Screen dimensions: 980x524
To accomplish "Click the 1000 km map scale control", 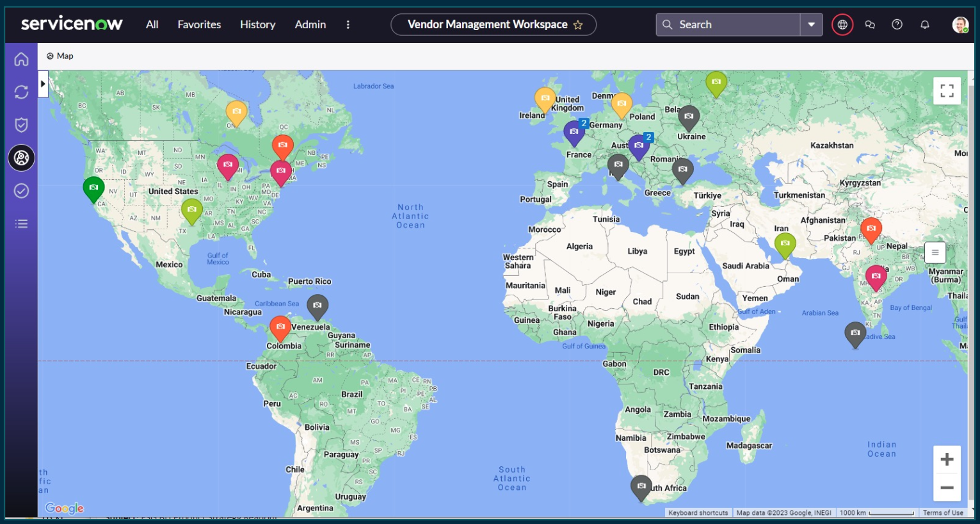I will [x=876, y=512].
